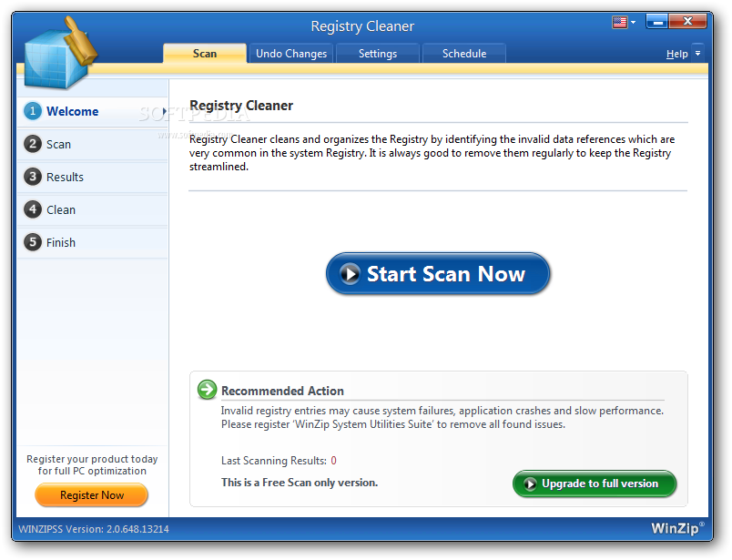Viewport: 732px width, 560px height.
Task: Click 'This is a Free Scan only version.' text
Action: click(x=300, y=483)
